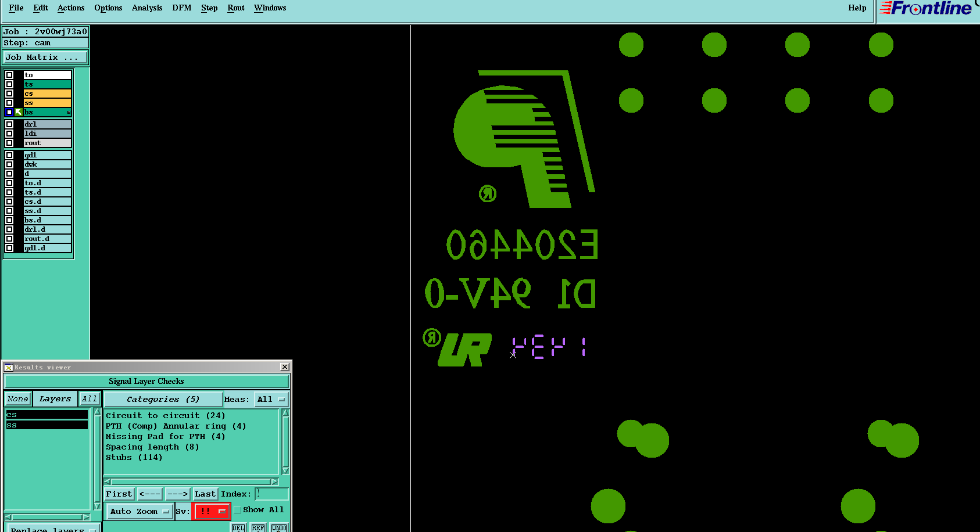Click the Frontline logo

[926, 8]
